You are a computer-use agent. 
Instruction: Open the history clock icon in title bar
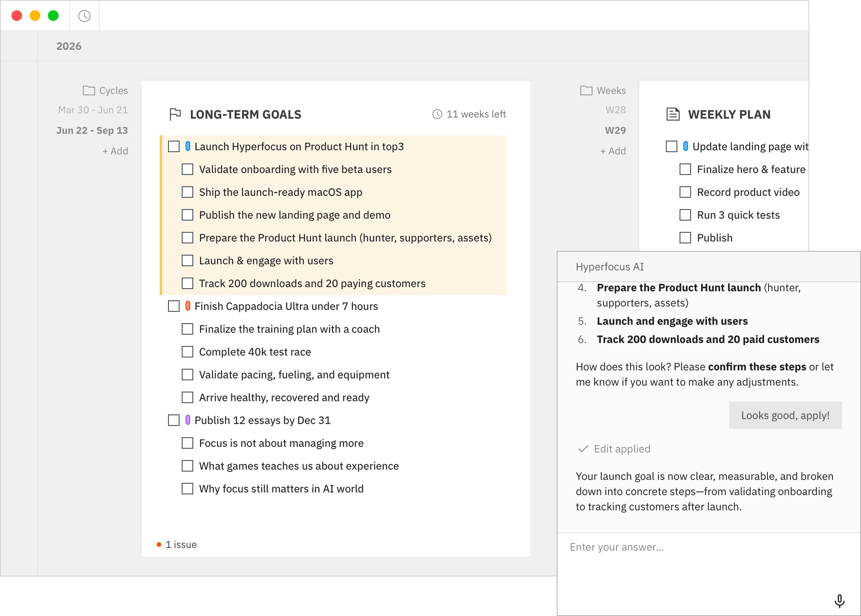(84, 16)
